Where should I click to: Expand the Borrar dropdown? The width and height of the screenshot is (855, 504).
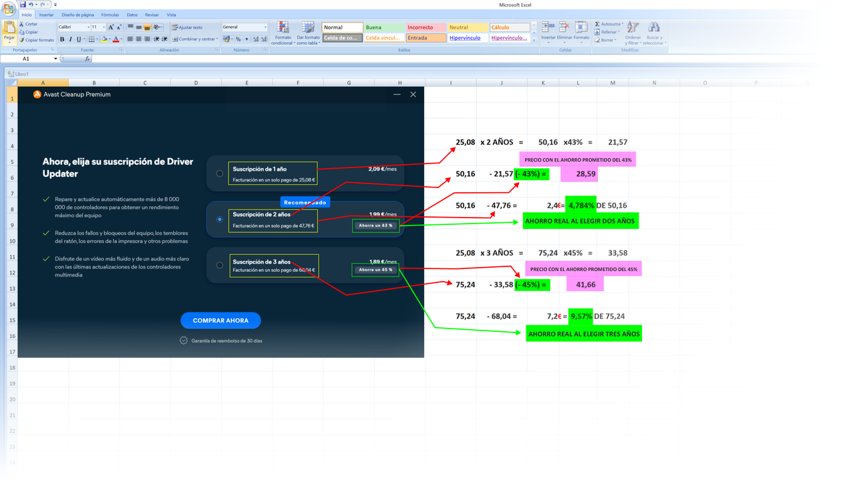click(615, 40)
